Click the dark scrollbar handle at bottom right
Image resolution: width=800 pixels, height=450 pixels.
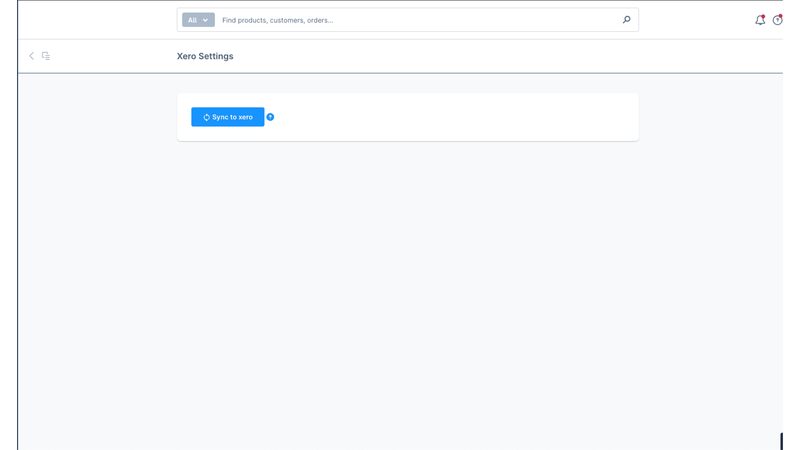783,441
